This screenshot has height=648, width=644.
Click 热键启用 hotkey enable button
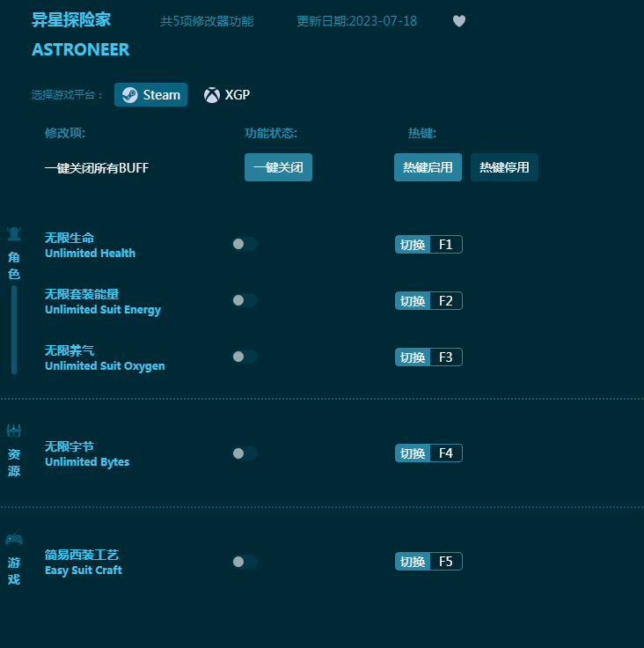point(428,167)
